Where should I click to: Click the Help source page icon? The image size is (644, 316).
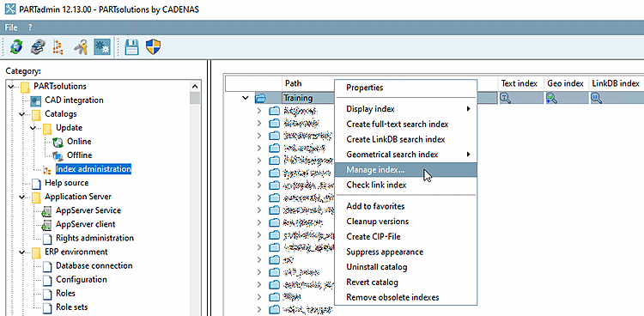36,183
